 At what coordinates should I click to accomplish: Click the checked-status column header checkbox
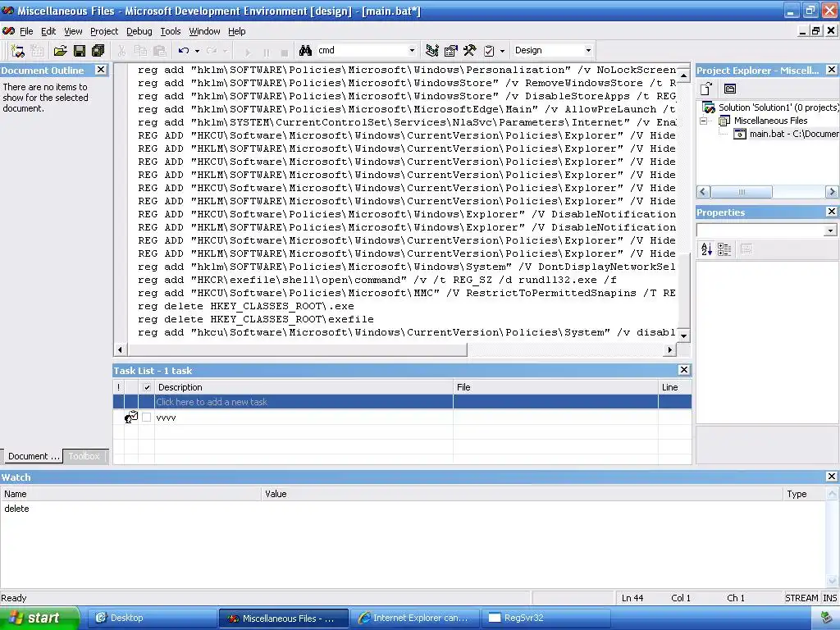pos(147,387)
